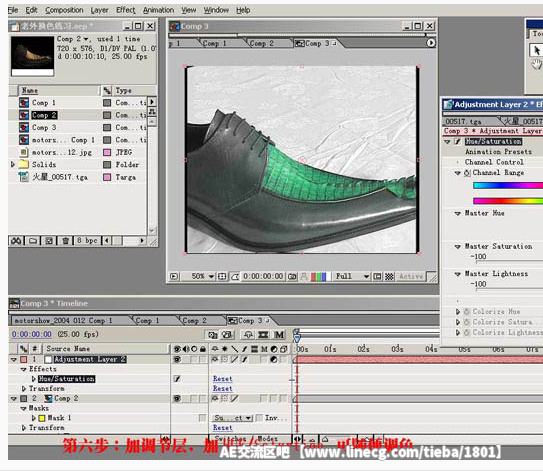Collapse Adjustment Layer 2 in Timeline
Screen dimensions: 543x471
coord(14,360)
